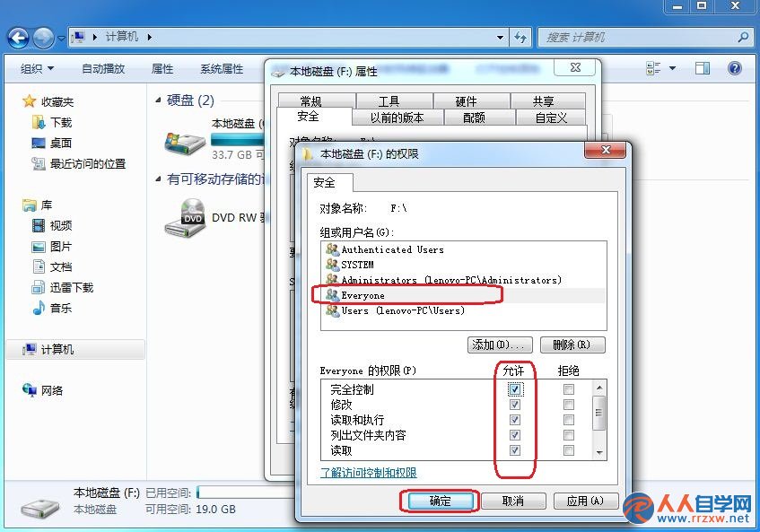Image resolution: width=760 pixels, height=532 pixels.
Task: Open 最近访问的位置 in navigation pane
Action: tap(79, 164)
